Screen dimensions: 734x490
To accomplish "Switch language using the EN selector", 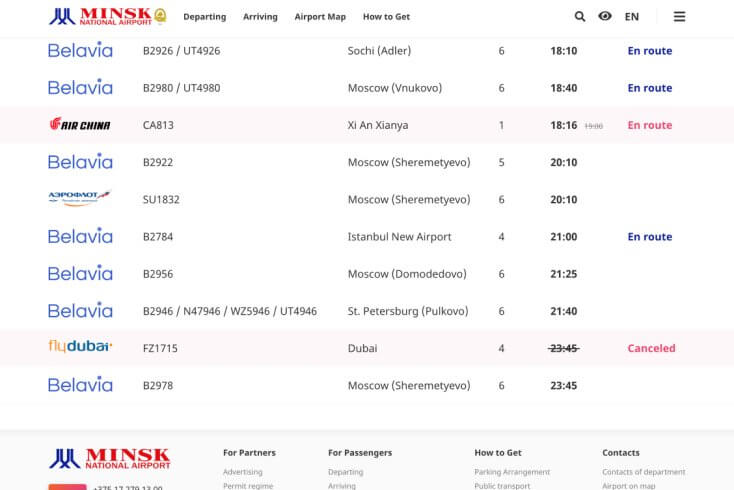I will click(x=632, y=17).
